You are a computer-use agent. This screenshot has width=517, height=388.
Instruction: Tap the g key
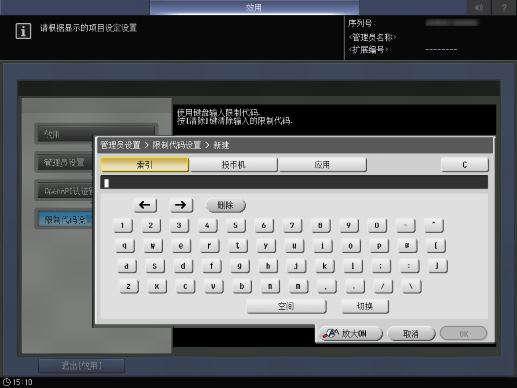click(240, 266)
